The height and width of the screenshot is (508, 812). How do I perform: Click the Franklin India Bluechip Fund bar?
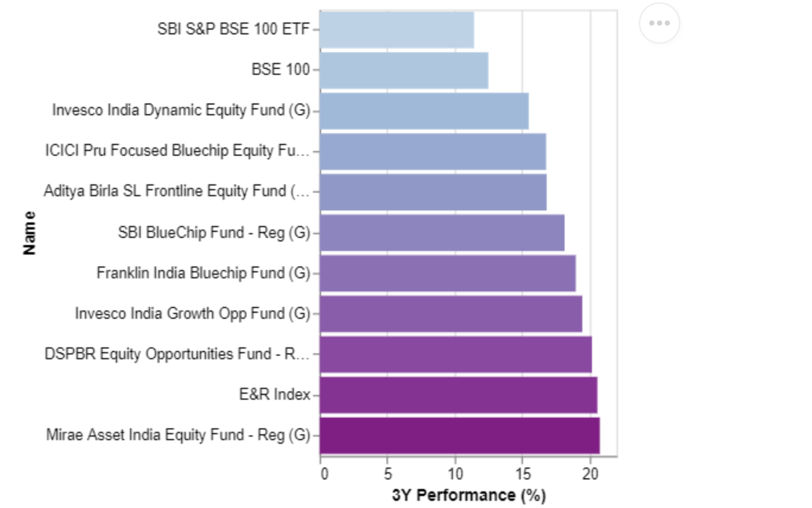(x=447, y=273)
